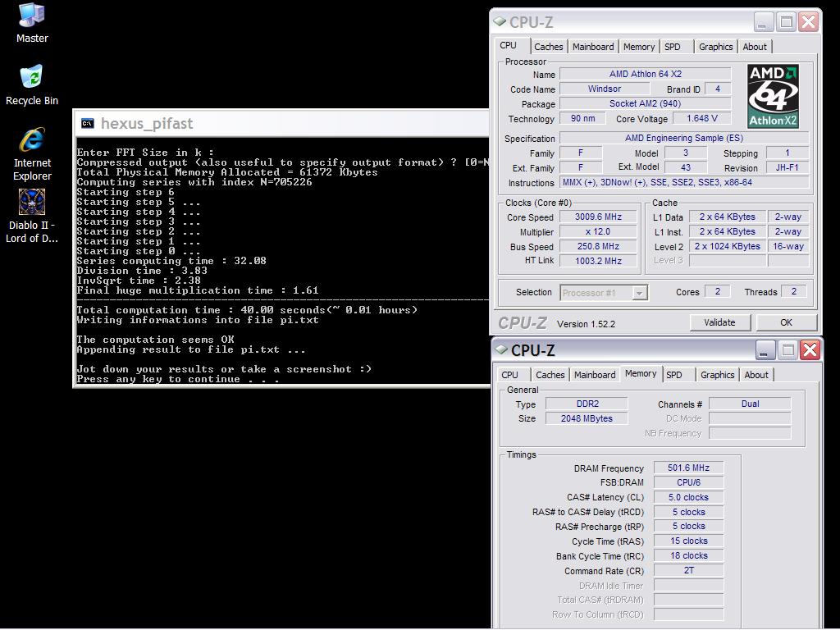This screenshot has width=840, height=630.
Task: Click the Level 2 16-way associativity value
Action: click(x=788, y=246)
